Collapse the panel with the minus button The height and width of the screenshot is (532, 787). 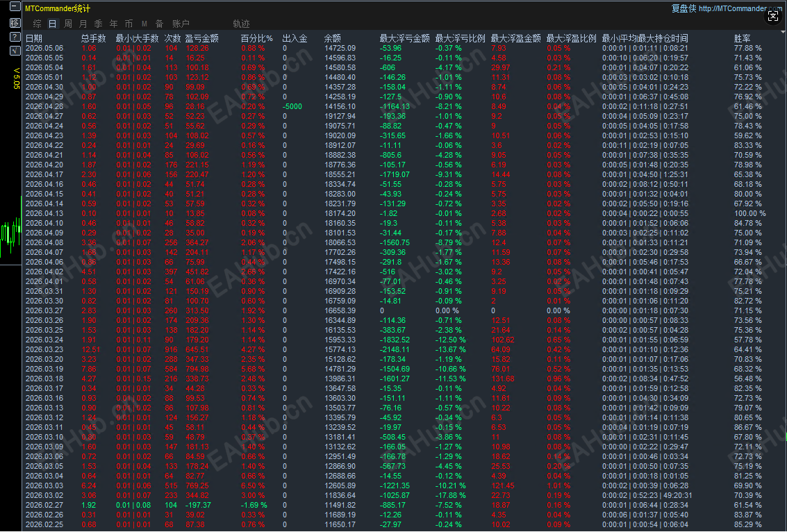[15, 7]
